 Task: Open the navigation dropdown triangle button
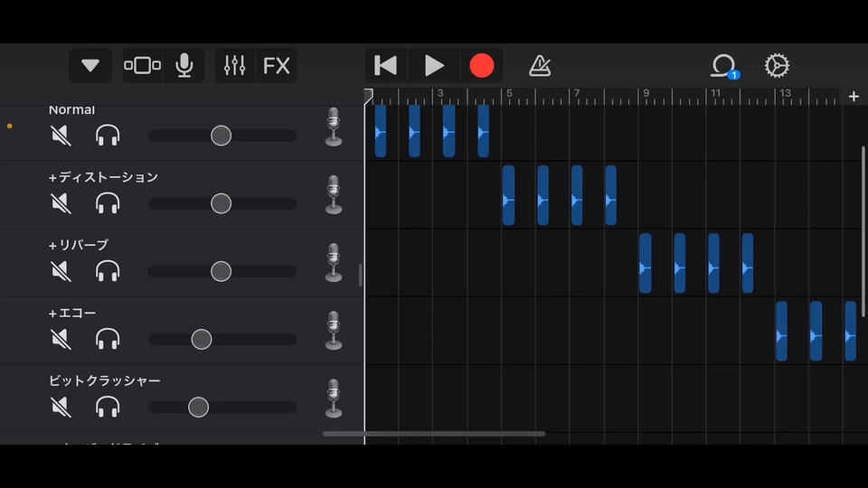90,66
